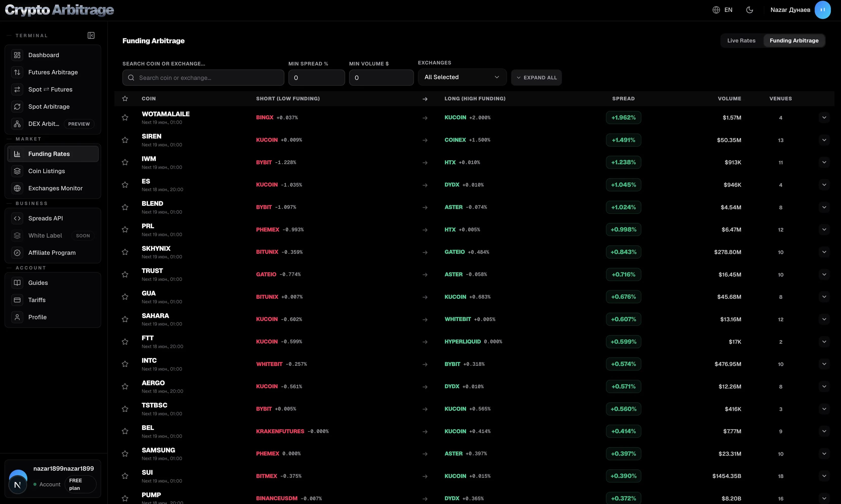This screenshot has height=504, width=841.
Task: Favorite the WOTAMALAILE row star
Action: (125, 118)
